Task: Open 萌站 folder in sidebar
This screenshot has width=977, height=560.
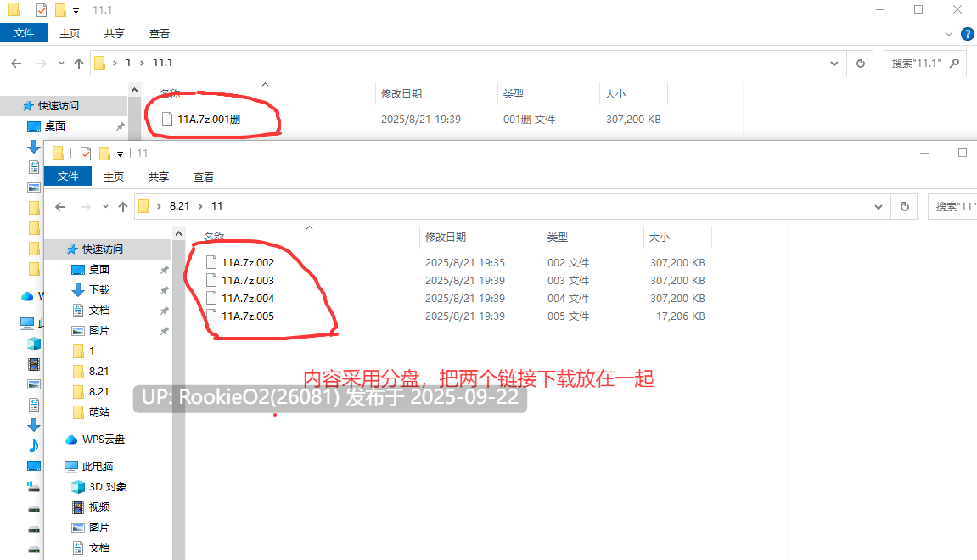Action: [x=99, y=412]
